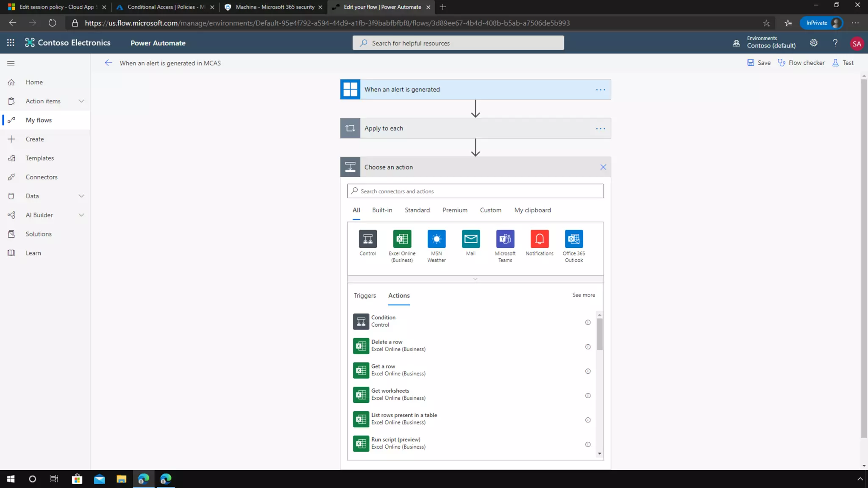Open Connectors in the sidebar
The height and width of the screenshot is (488, 868).
[x=45, y=177]
